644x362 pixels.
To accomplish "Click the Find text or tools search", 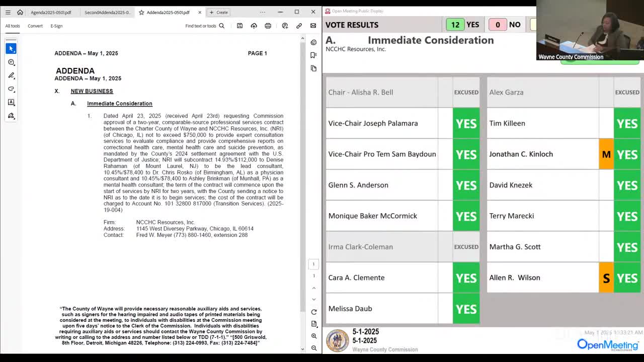I will (x=205, y=26).
